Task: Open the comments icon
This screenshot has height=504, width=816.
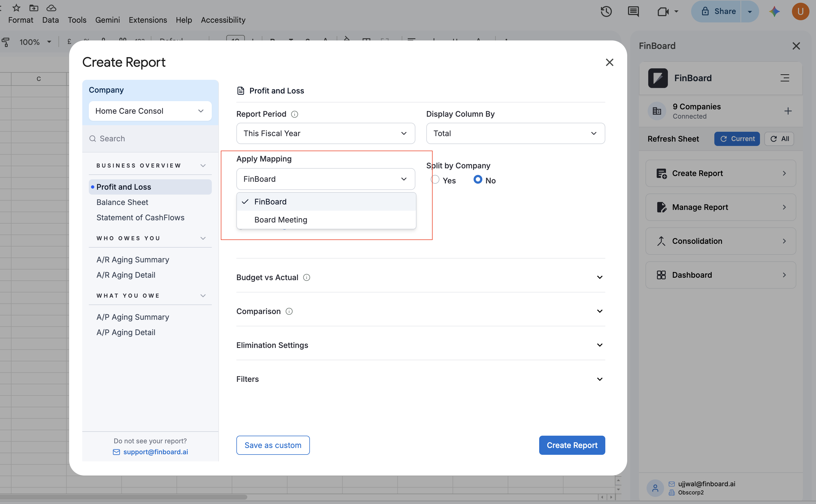Action: pyautogui.click(x=633, y=11)
